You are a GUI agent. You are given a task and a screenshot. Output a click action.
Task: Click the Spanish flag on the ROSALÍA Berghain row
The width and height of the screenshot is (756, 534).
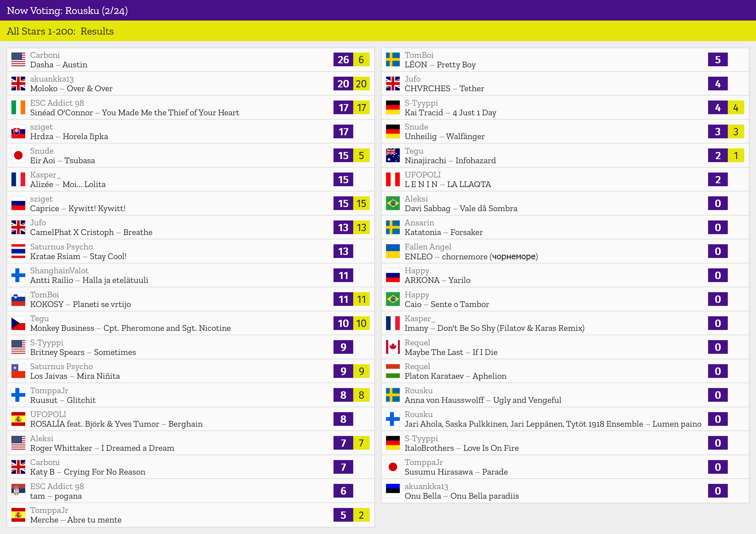pyautogui.click(x=18, y=419)
